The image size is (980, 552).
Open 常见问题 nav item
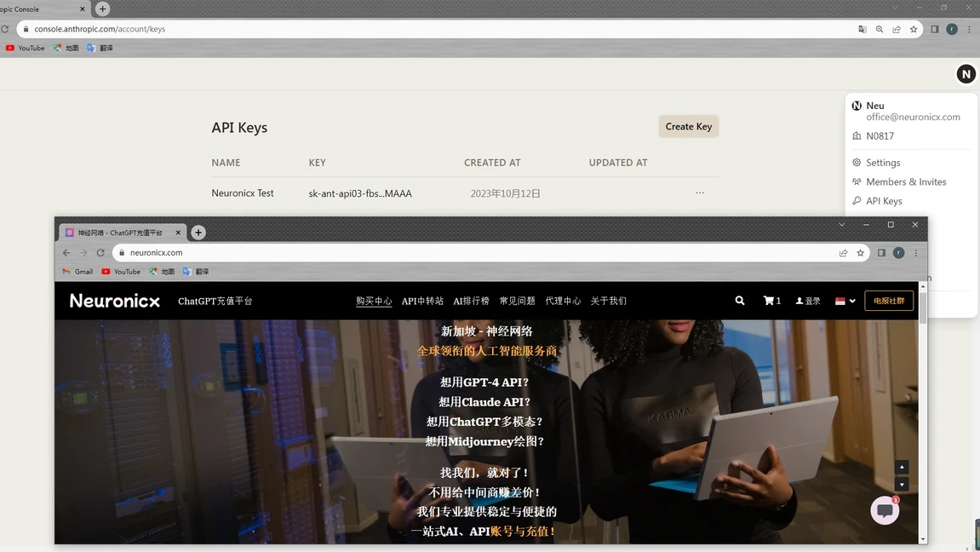click(x=517, y=301)
